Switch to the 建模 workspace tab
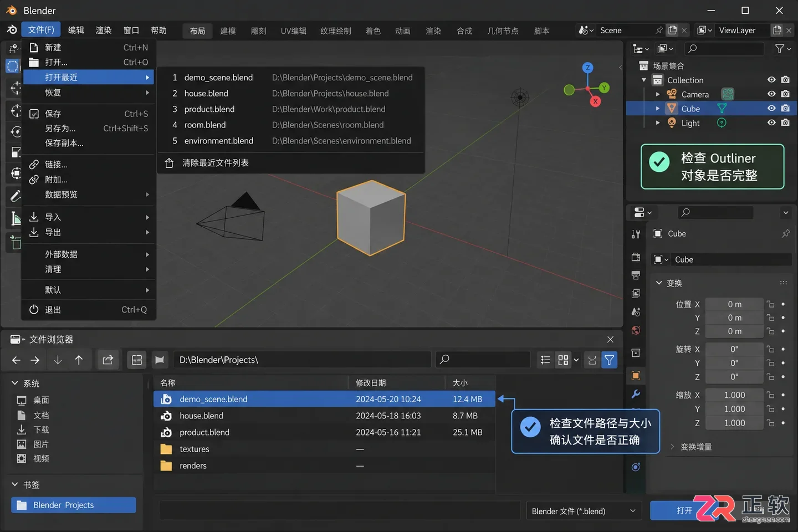Screen dimensions: 798x532 [228, 31]
